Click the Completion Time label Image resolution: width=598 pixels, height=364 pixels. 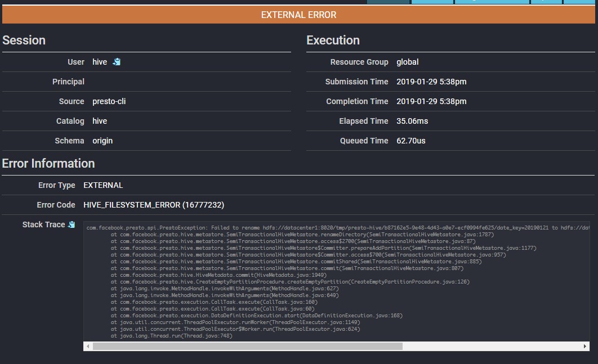click(x=357, y=101)
